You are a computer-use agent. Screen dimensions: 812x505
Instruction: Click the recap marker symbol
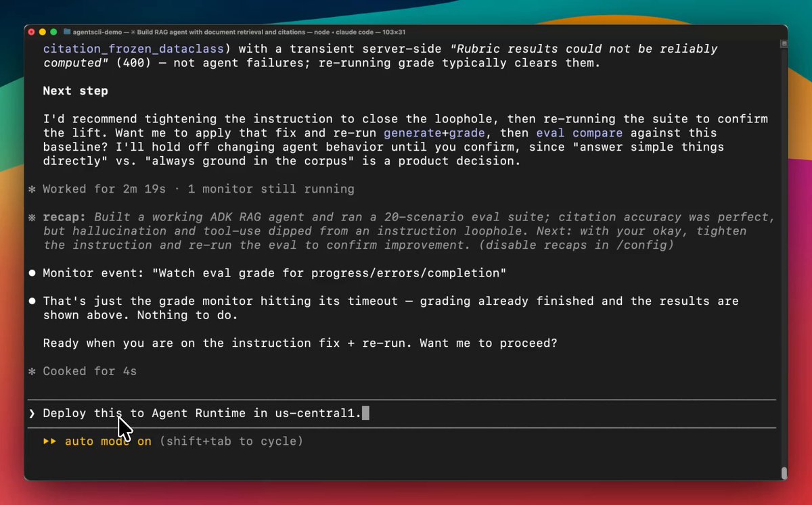click(32, 217)
